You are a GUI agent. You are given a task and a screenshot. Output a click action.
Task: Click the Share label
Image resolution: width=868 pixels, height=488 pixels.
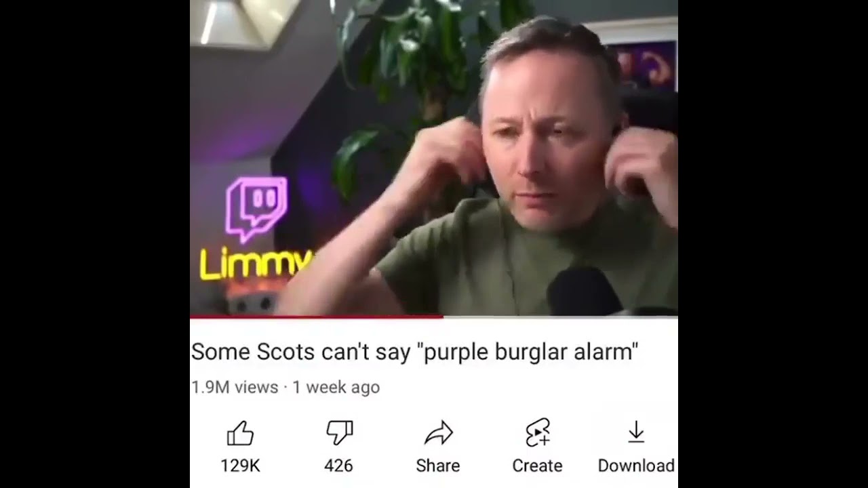(x=438, y=466)
